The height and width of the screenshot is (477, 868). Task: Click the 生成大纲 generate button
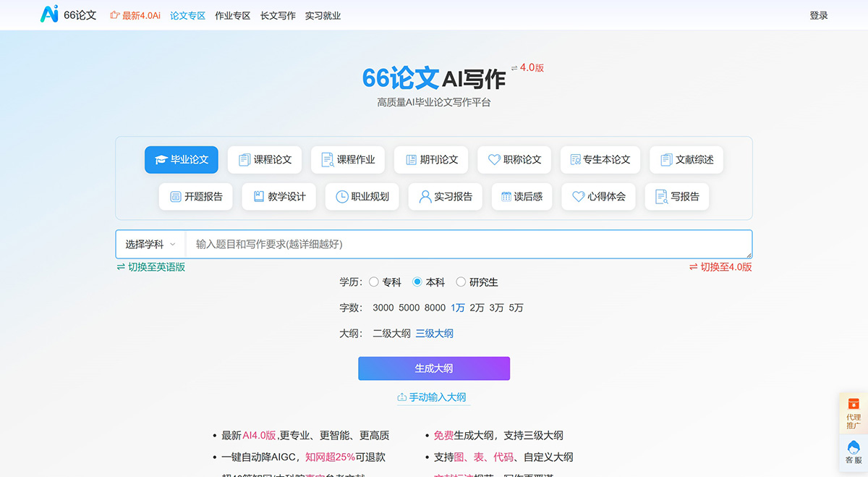click(x=434, y=368)
